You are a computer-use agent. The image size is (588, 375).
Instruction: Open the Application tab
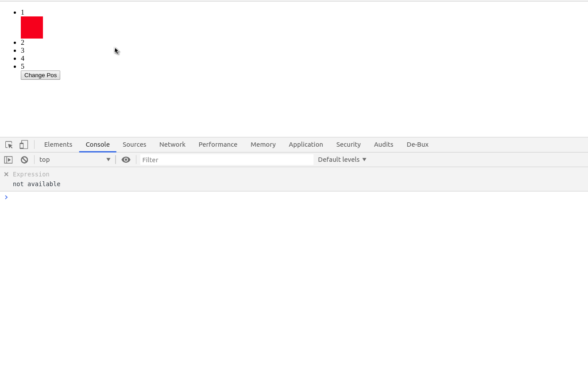[306, 145]
